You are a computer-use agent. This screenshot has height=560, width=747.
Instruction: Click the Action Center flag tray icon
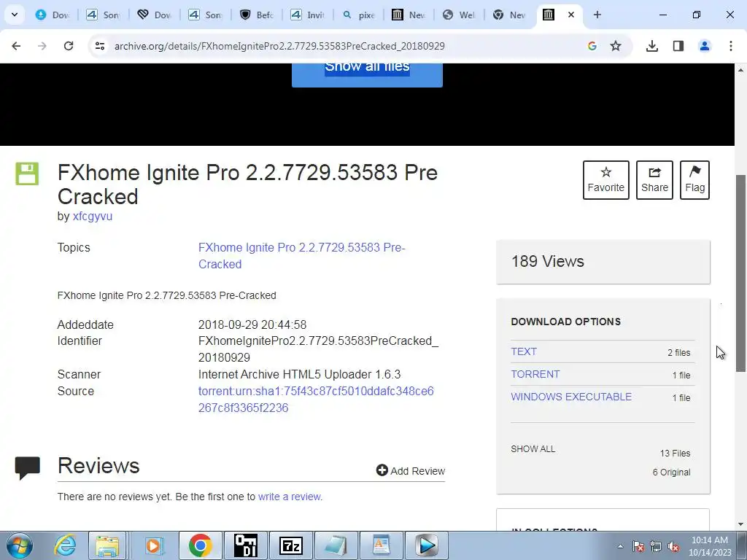pyautogui.click(x=638, y=547)
